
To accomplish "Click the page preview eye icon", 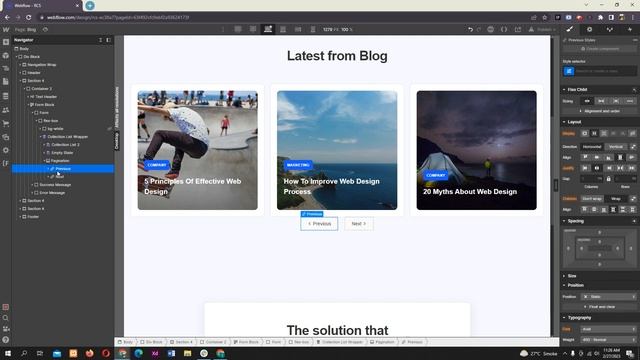I will point(45,29).
